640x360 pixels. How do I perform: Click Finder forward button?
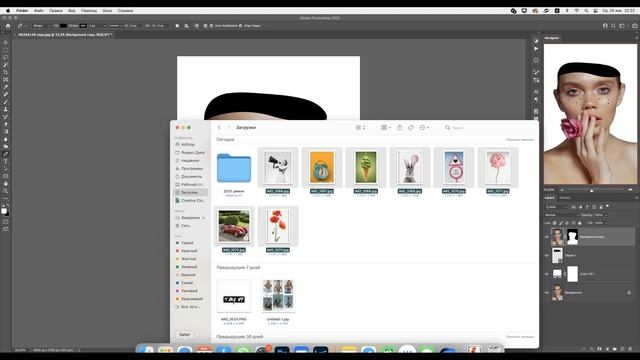click(229, 127)
